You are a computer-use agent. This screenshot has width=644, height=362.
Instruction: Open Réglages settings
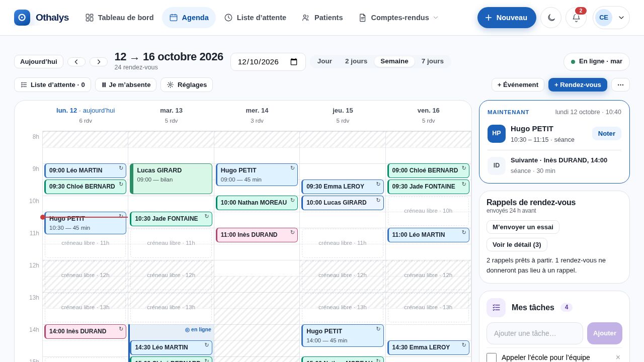[187, 84]
